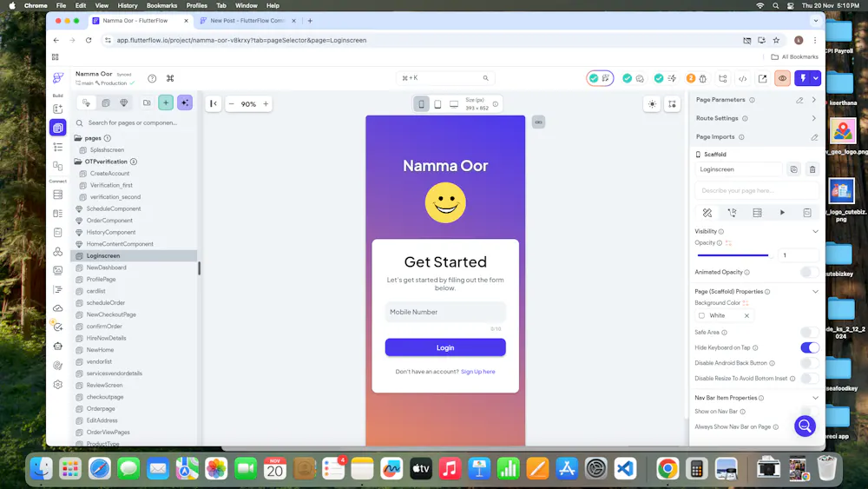Edit Page Imports pencil icon
The image size is (868, 489).
pyautogui.click(x=814, y=136)
